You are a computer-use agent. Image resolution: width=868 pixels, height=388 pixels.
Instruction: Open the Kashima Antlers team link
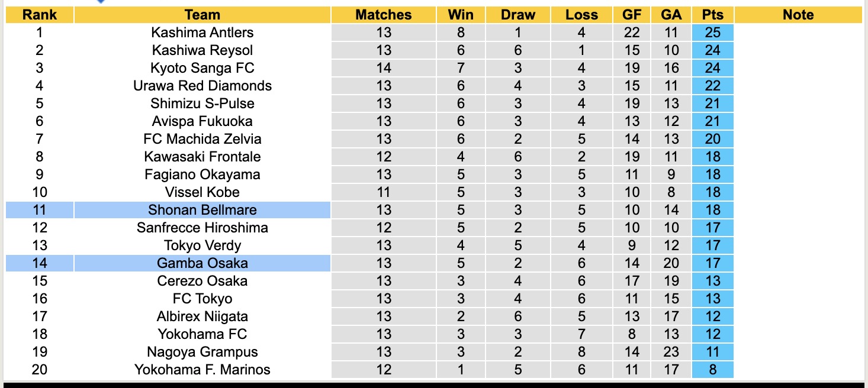tap(202, 33)
